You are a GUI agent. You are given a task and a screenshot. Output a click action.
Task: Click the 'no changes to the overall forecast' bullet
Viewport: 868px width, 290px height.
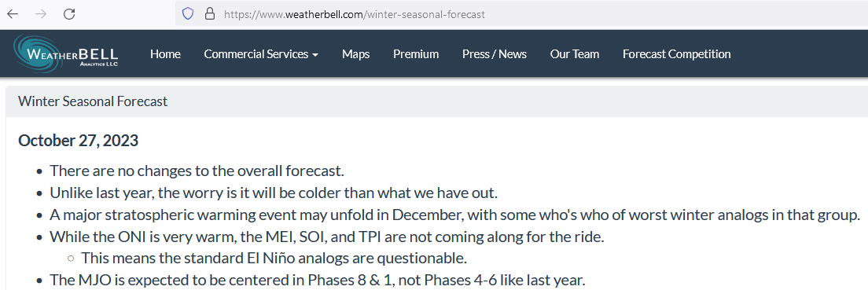click(197, 171)
